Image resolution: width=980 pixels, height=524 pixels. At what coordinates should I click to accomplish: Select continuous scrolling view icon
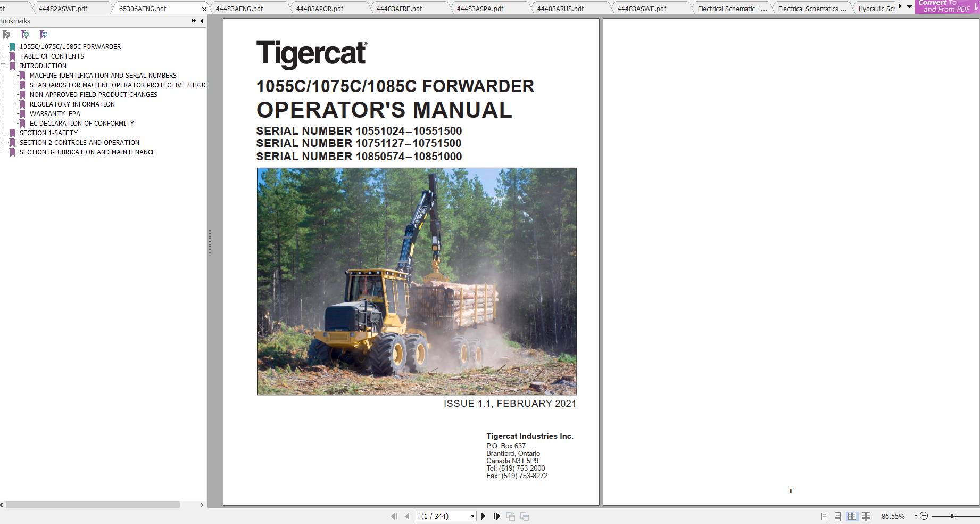838,516
